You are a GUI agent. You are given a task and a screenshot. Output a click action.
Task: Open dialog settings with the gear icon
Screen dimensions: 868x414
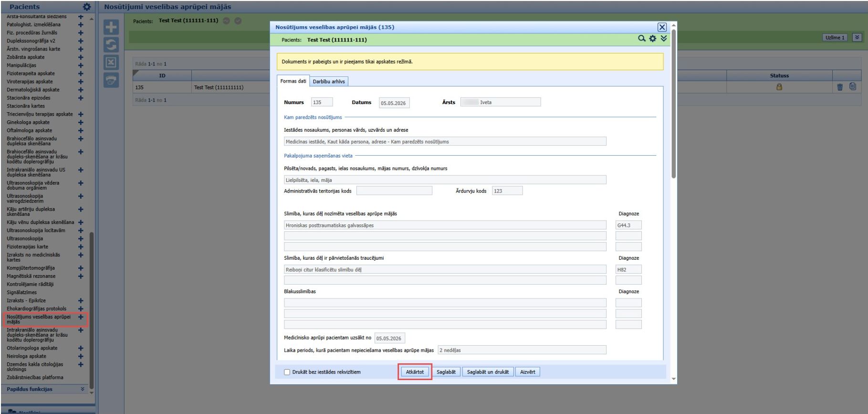(653, 38)
